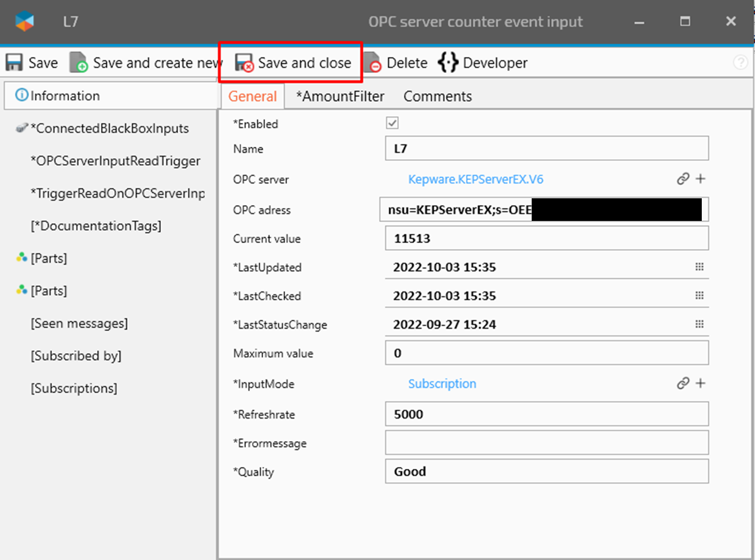Click plus icon beside InputMode Subscription

coord(701,384)
